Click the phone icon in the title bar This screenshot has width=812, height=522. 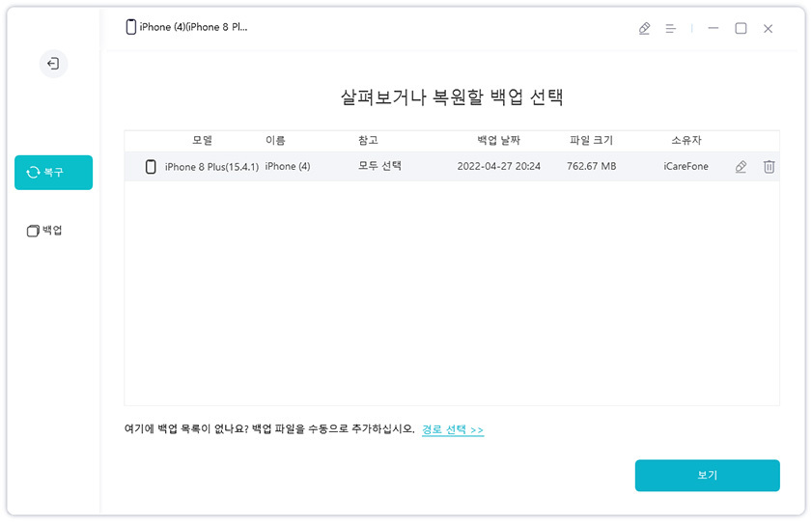[x=131, y=27]
